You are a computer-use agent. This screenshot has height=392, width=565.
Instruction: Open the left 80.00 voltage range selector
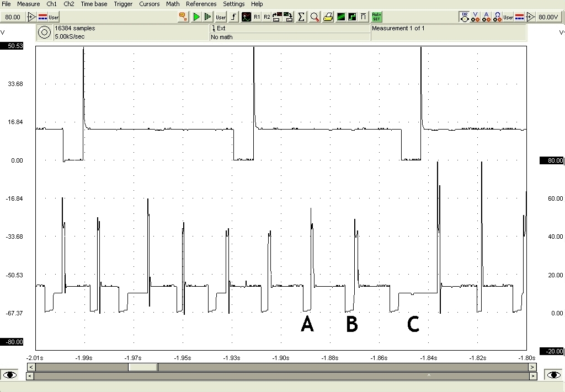tap(12, 17)
